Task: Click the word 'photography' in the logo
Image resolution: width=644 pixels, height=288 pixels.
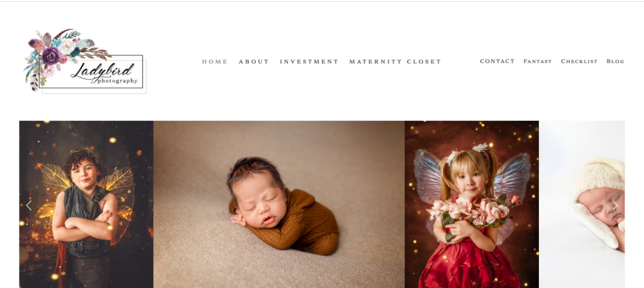Action: 118,81
